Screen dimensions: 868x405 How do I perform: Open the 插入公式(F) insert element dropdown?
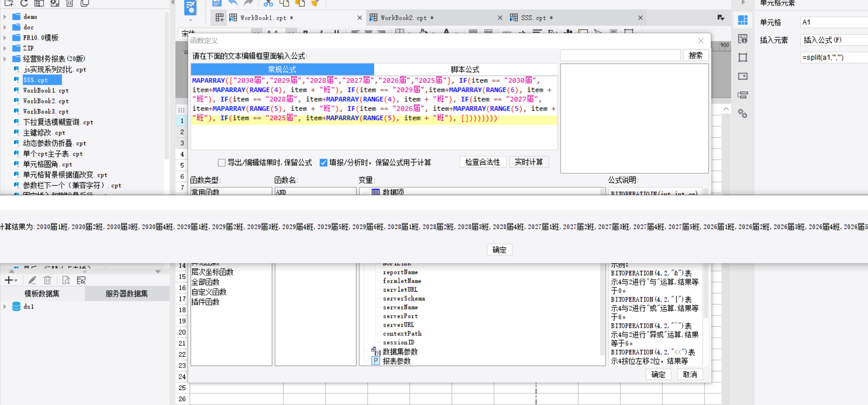coord(834,40)
